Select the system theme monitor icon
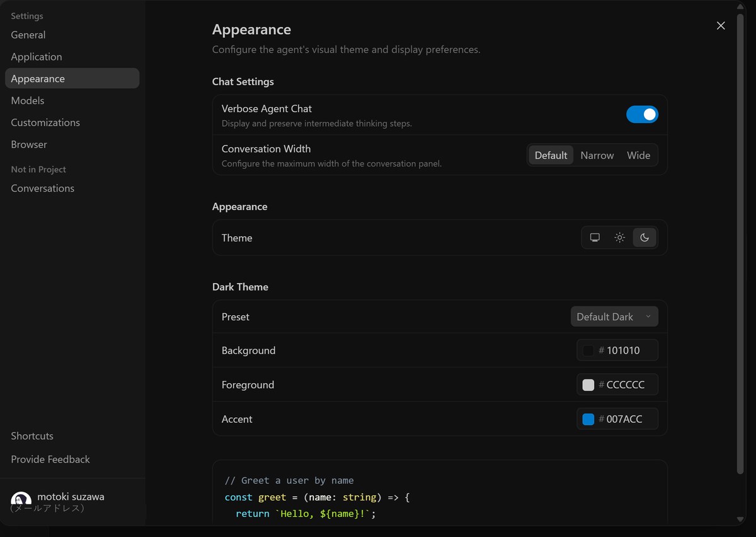This screenshot has height=537, width=756. (x=595, y=238)
